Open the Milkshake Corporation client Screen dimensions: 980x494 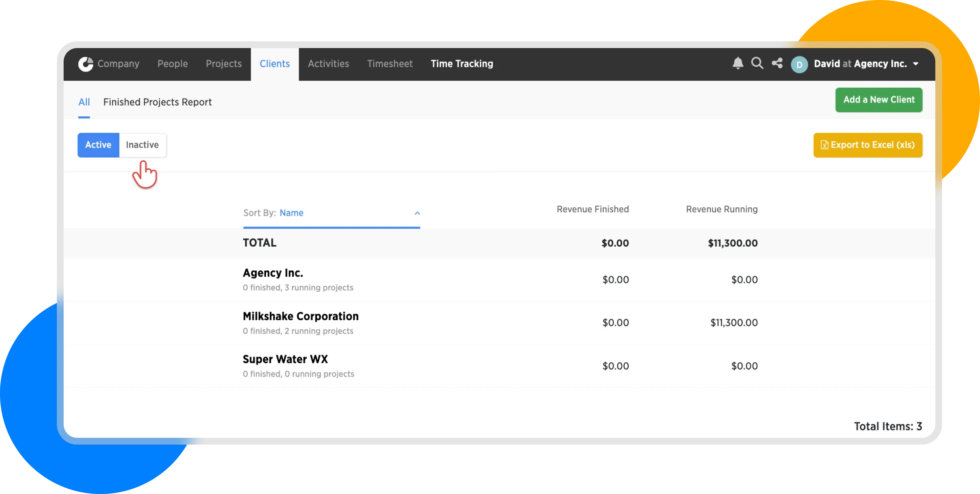(300, 316)
